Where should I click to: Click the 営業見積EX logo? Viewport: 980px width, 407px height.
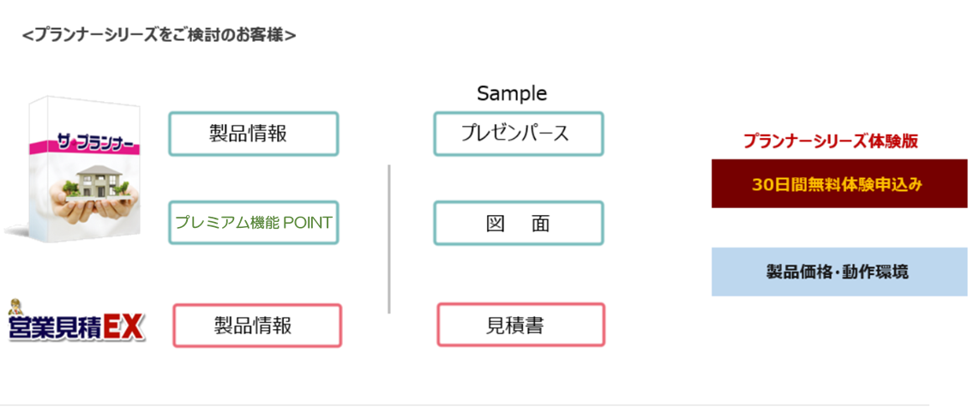[76, 321]
